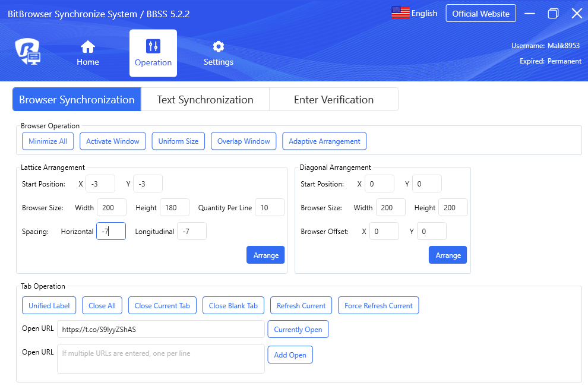Click the Minimize All button
588x392 pixels.
tap(48, 141)
